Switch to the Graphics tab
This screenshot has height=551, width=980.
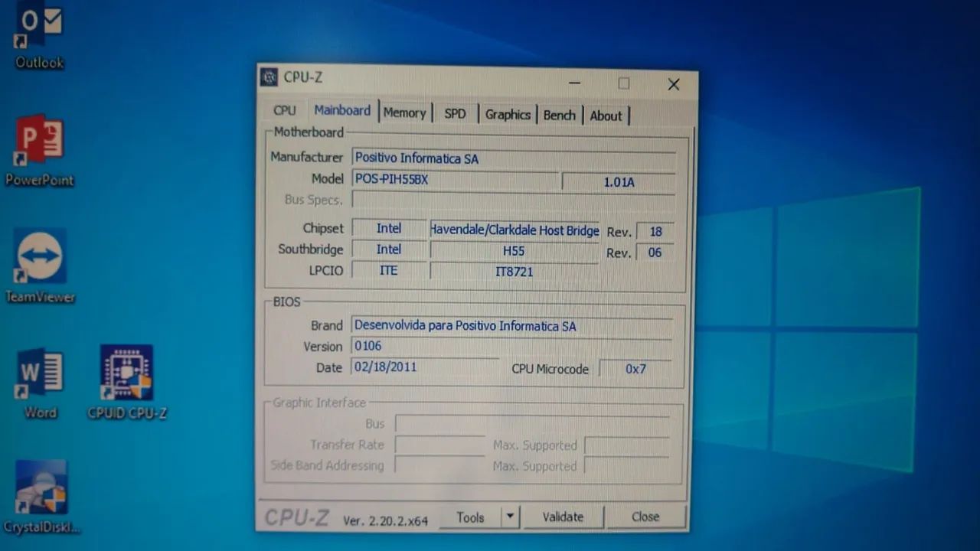[x=508, y=115]
